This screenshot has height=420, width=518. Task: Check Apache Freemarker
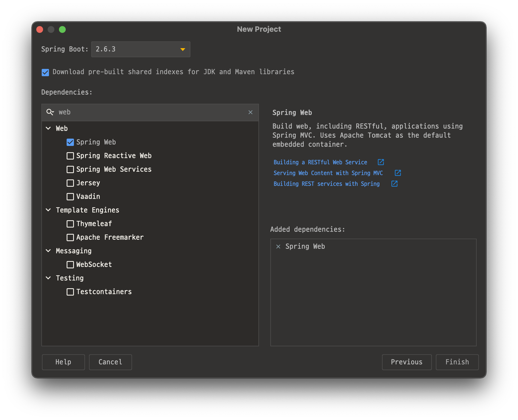[x=70, y=237]
